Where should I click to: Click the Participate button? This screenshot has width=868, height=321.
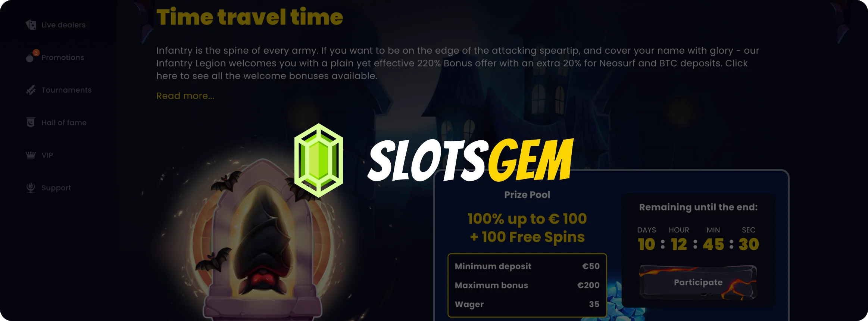(698, 283)
